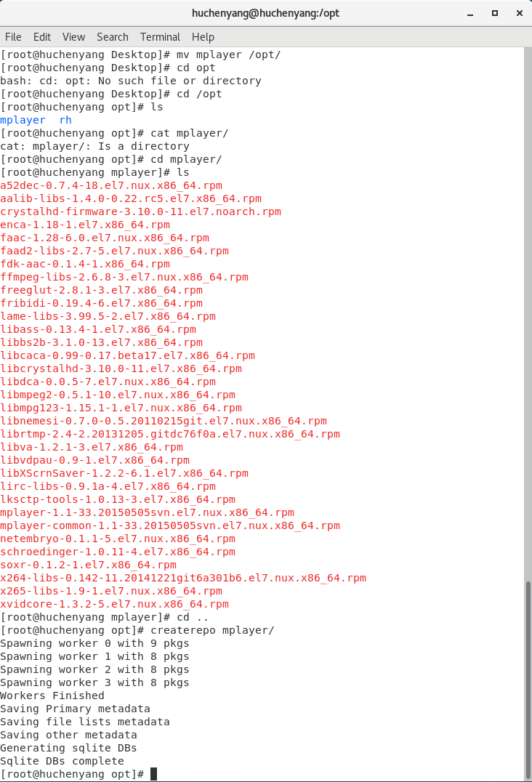Click the scrollbar track above the thumb
This screenshot has width=532, height=782.
[x=528, y=314]
